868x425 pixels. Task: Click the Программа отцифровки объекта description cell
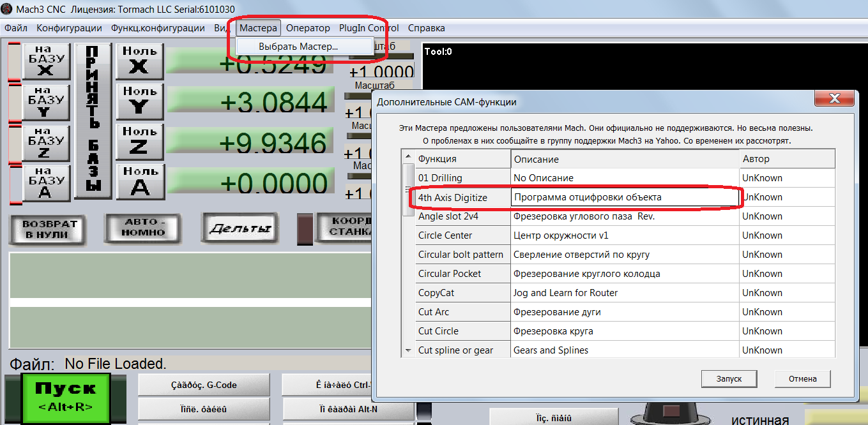click(x=625, y=197)
